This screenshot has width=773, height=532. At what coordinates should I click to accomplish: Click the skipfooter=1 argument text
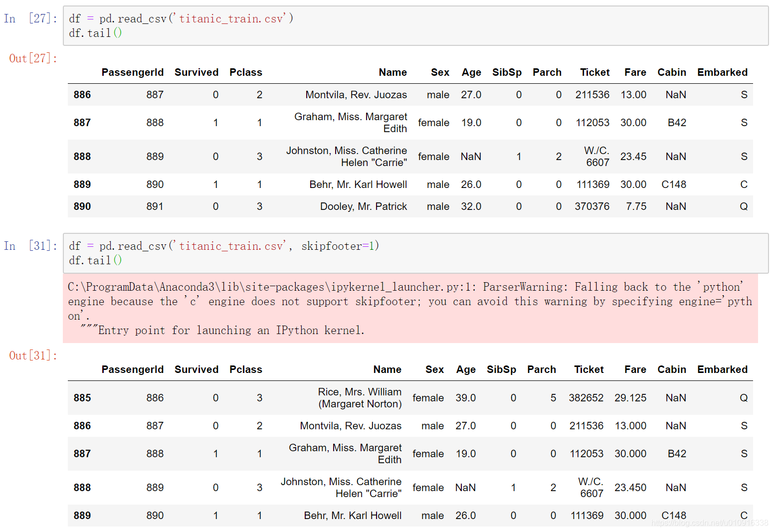[340, 245]
